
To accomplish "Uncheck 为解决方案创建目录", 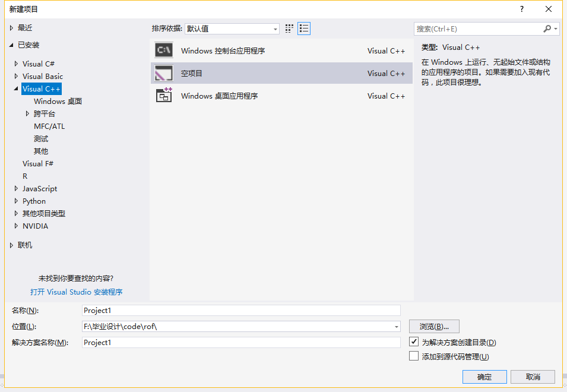I will click(414, 342).
